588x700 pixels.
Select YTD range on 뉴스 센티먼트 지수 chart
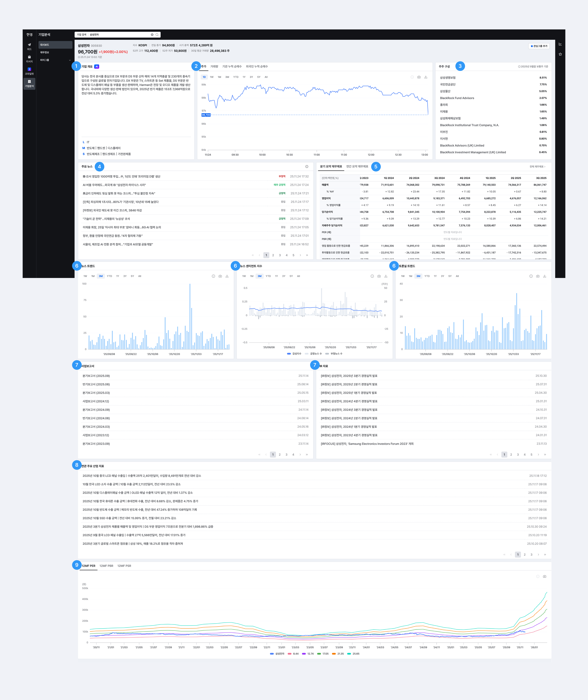pyautogui.click(x=268, y=276)
